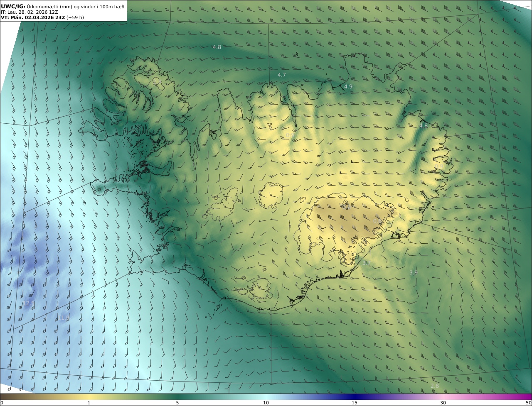532x406 pixels.
Task: Click the '50' tick on the color scale
Action: click(528, 403)
